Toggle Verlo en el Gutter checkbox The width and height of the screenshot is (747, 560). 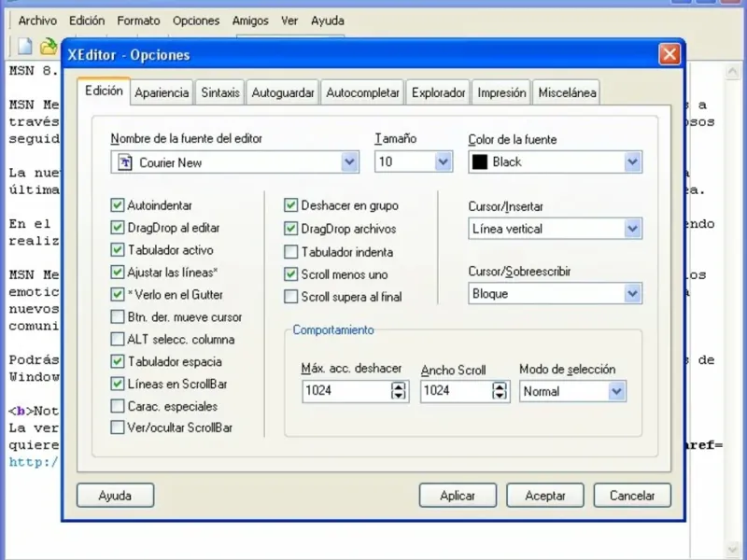pyautogui.click(x=118, y=294)
